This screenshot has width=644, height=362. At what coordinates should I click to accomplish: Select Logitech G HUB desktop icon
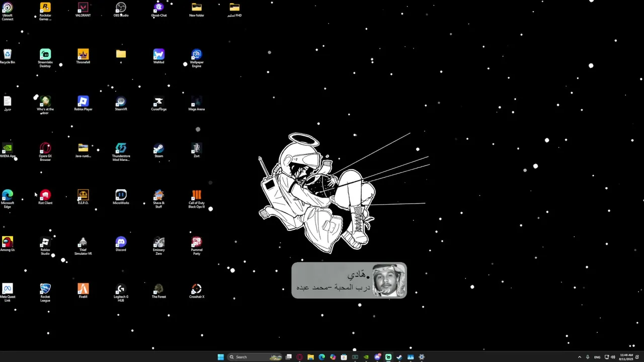(x=121, y=292)
